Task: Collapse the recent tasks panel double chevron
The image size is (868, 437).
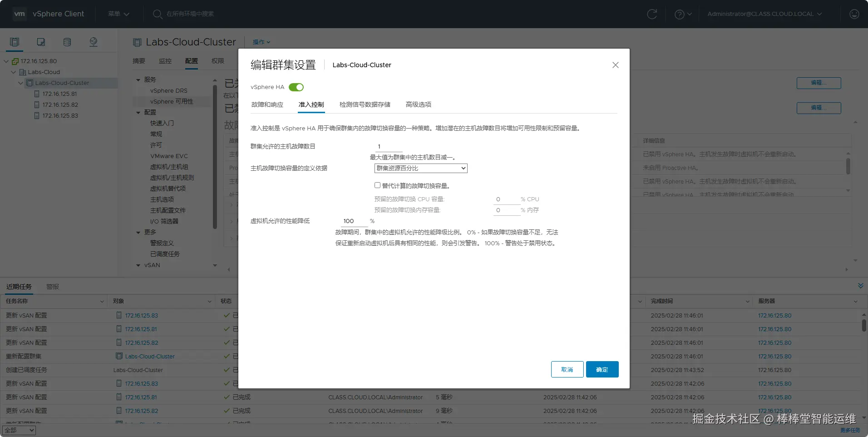Action: coord(861,286)
